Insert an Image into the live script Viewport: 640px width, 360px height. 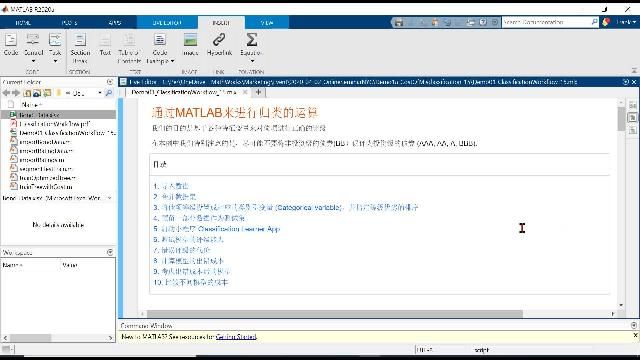pos(190,44)
